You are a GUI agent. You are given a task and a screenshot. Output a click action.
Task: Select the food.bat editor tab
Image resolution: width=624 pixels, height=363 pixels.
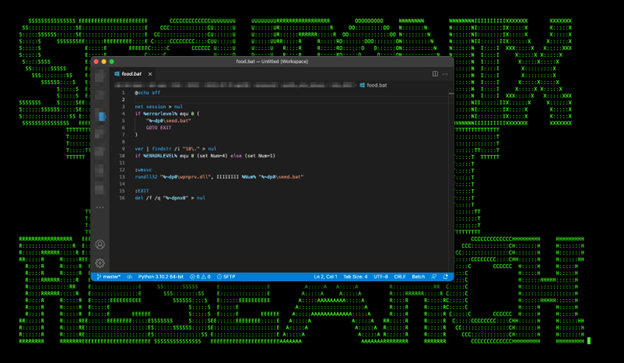pyautogui.click(x=134, y=74)
